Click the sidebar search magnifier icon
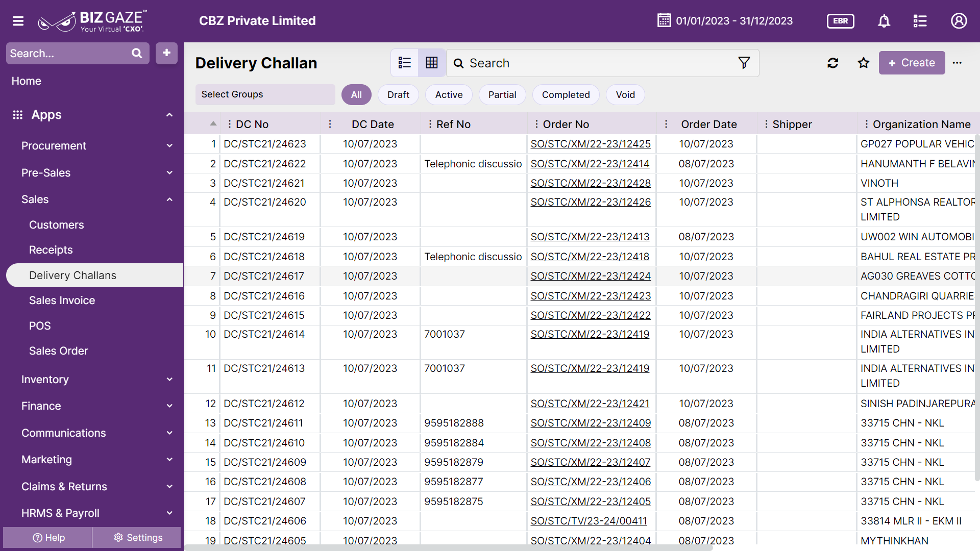Viewport: 980px width, 551px height. click(x=137, y=54)
